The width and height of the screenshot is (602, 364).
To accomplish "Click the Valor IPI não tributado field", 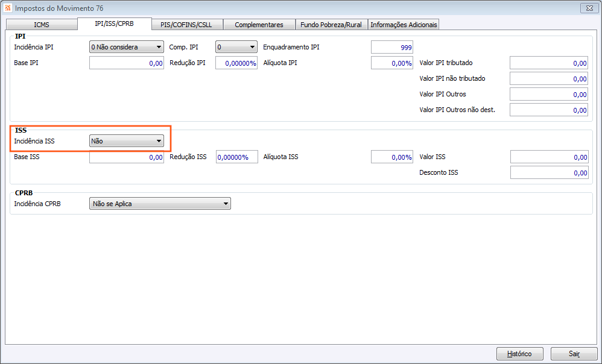I will point(549,78).
